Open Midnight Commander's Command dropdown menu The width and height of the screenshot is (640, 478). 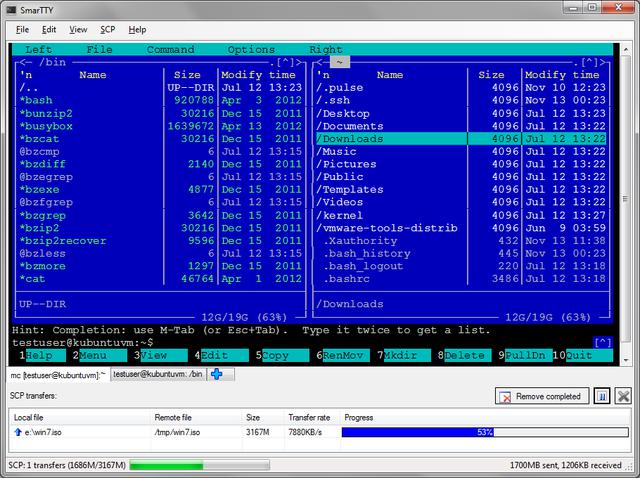pyautogui.click(x=170, y=49)
